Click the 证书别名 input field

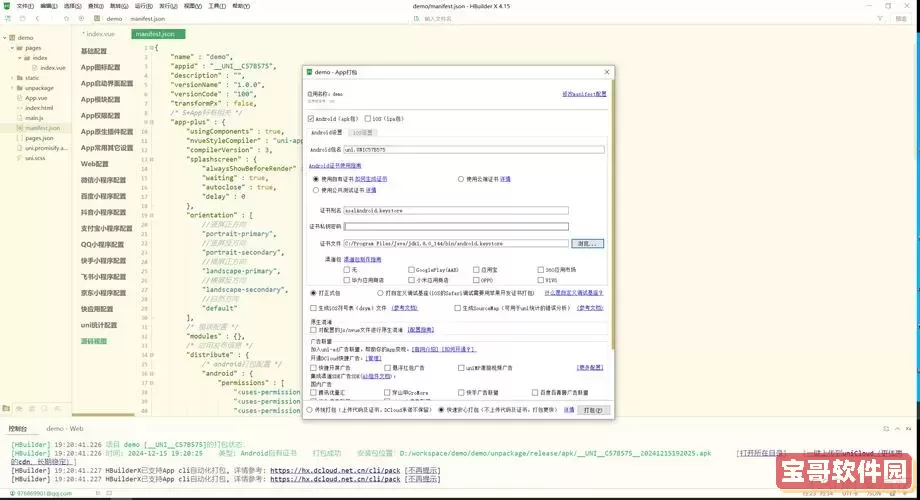point(456,211)
